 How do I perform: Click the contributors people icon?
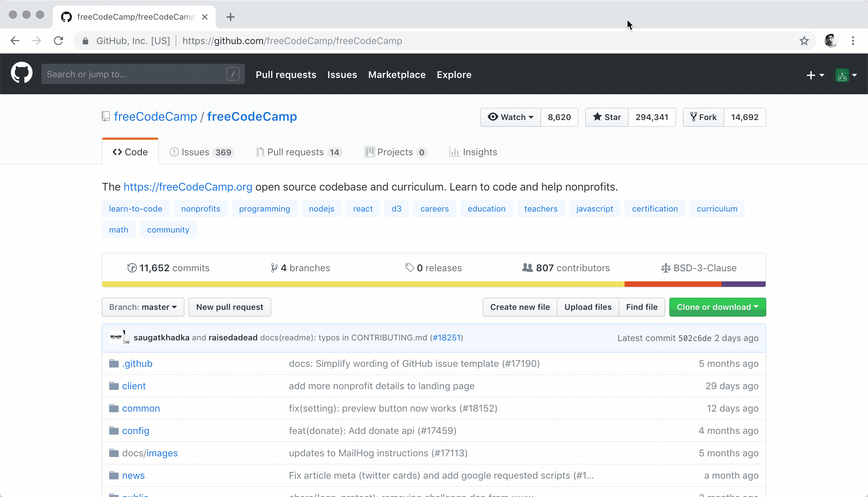(x=527, y=267)
